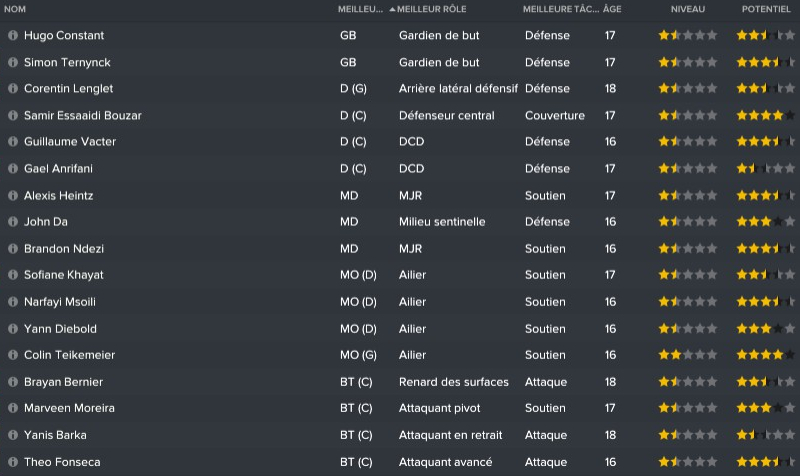Open info icon for Yanis Barka

click(x=13, y=435)
